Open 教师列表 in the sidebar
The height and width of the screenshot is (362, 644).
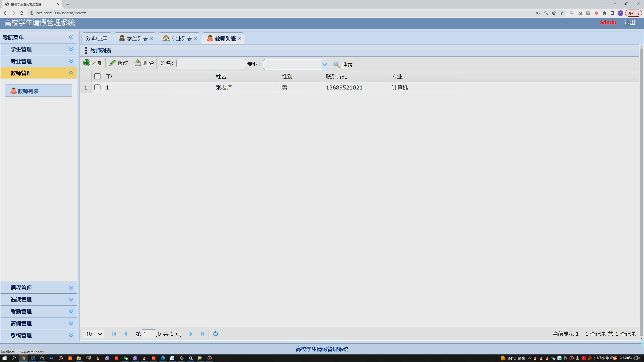click(28, 91)
